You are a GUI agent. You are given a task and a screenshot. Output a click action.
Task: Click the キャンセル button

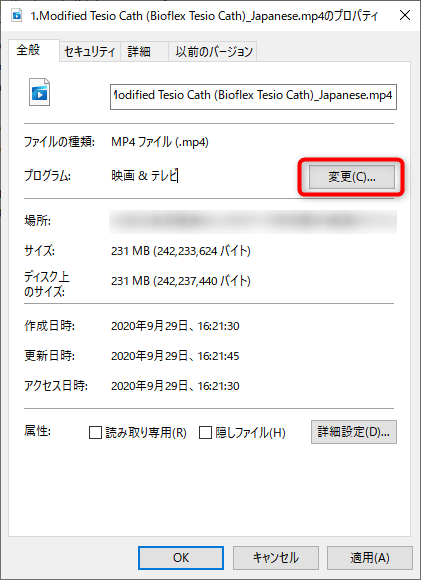point(276,558)
